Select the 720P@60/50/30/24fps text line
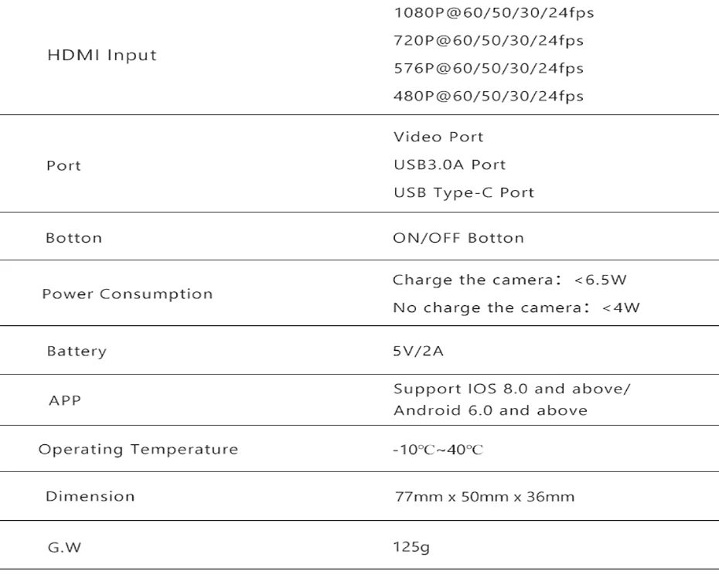 (x=489, y=41)
